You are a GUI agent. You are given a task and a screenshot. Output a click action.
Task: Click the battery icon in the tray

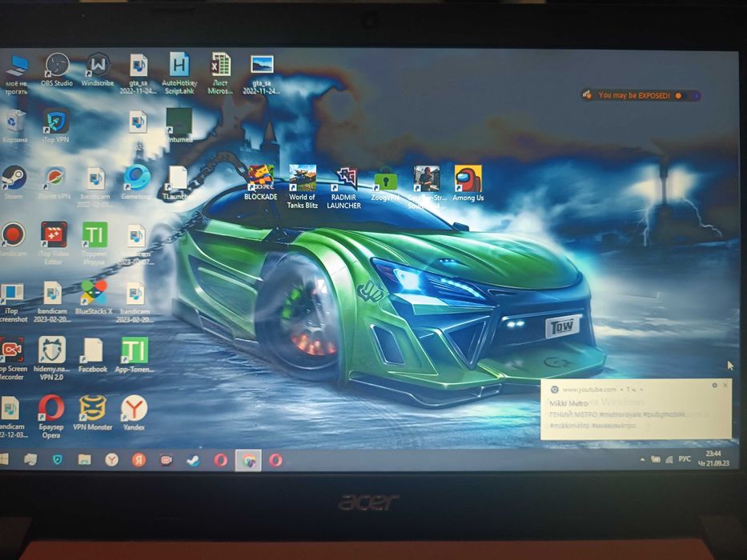[x=656, y=459]
